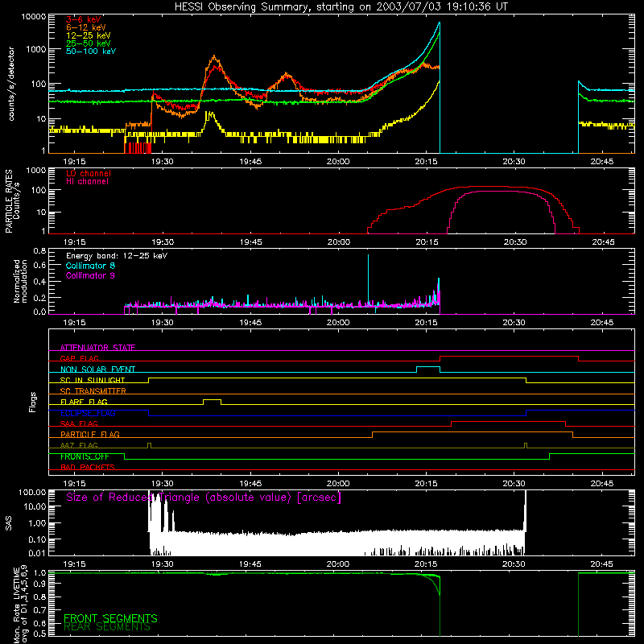
Task: Select the ECLIPSE_FLAG label
Action: coord(88,413)
